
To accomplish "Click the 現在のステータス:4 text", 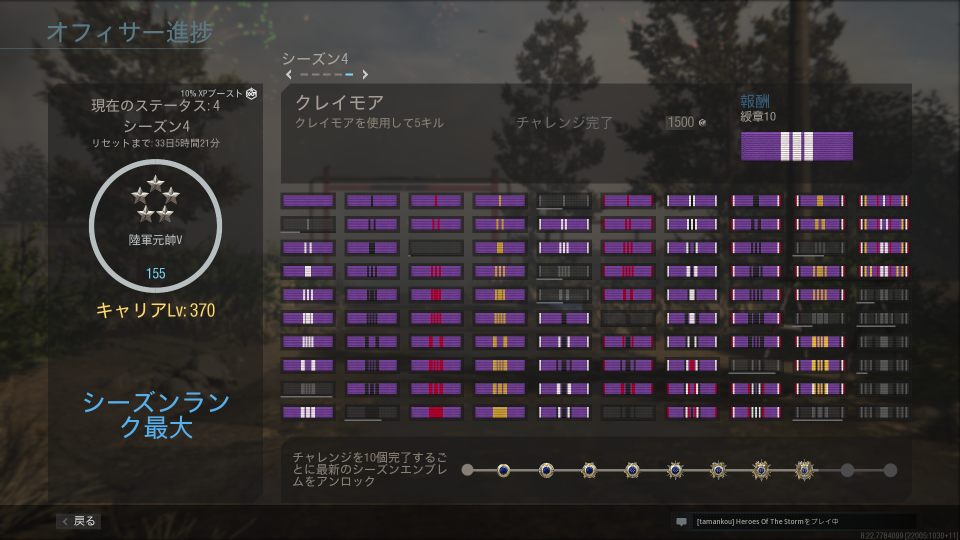I will click(156, 106).
